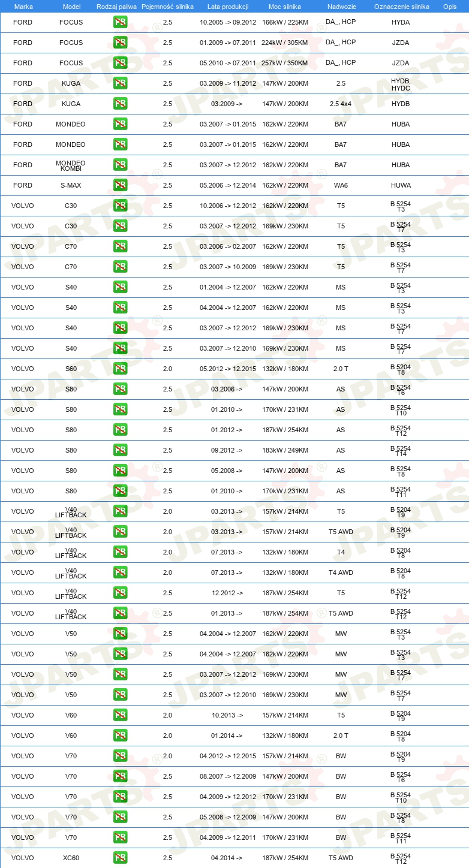
Task: Select the body cell 2.5 4x4
Action: coord(341,104)
